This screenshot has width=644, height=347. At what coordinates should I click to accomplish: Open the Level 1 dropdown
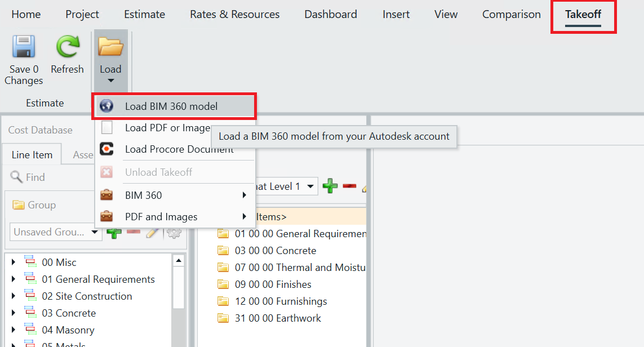point(310,186)
